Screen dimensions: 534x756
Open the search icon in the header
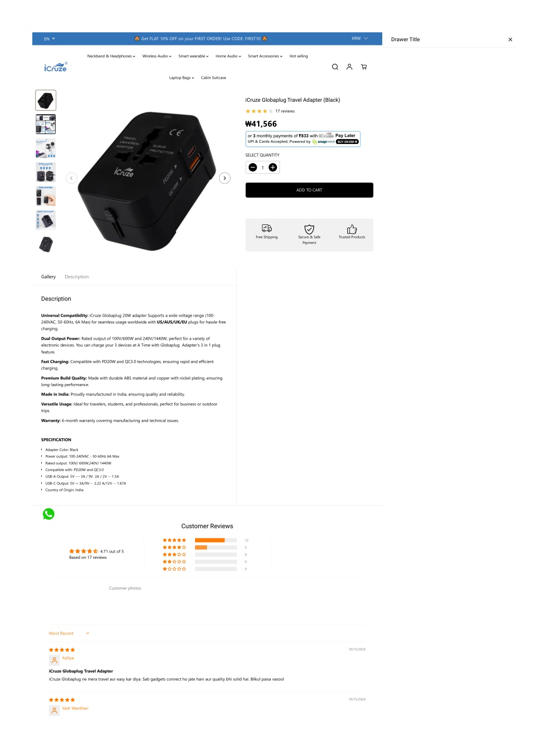pos(335,67)
